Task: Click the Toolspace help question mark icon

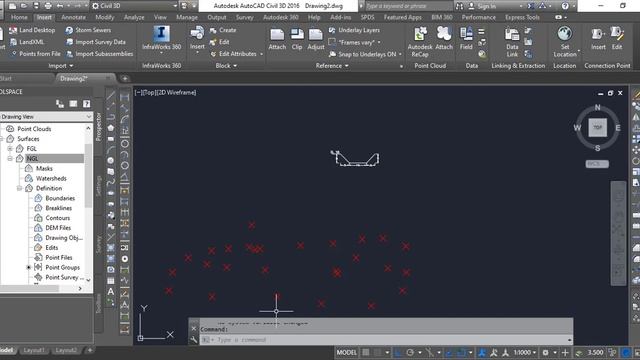Action: coord(87,104)
